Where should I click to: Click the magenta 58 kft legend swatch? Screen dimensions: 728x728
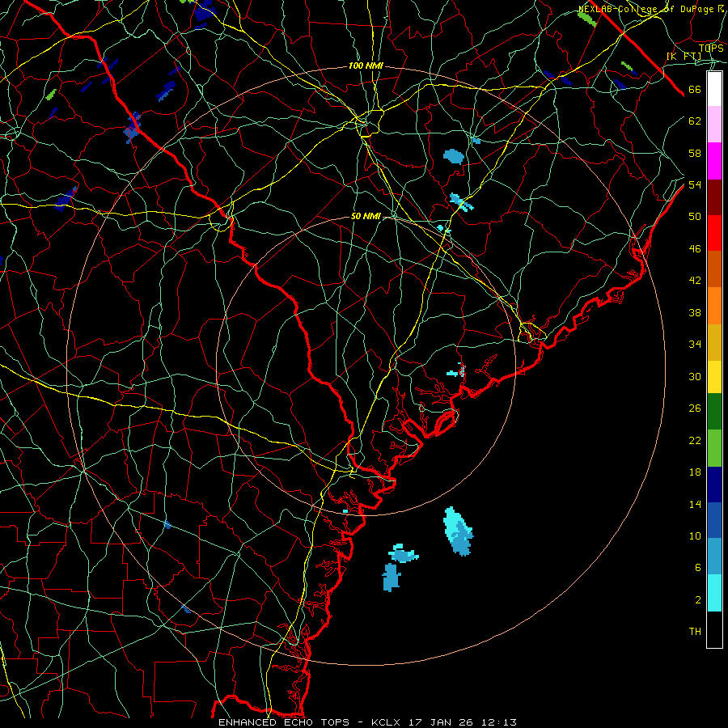point(714,161)
